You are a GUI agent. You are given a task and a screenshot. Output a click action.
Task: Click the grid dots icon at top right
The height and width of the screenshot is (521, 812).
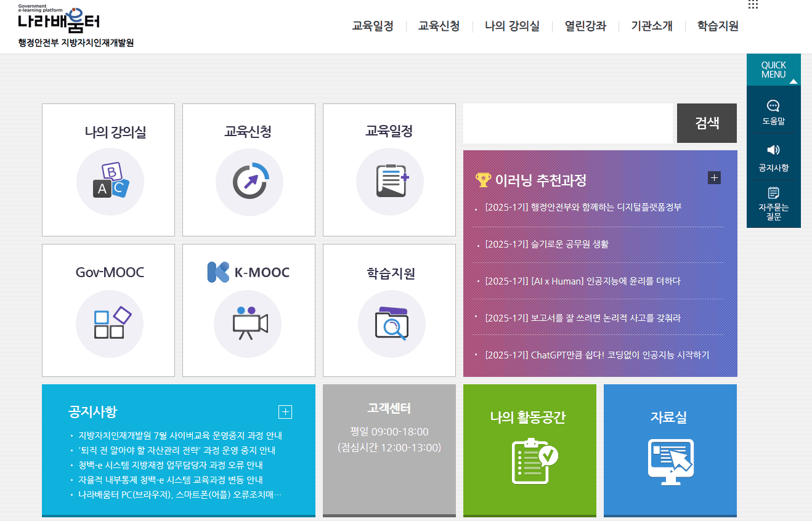coord(752,5)
